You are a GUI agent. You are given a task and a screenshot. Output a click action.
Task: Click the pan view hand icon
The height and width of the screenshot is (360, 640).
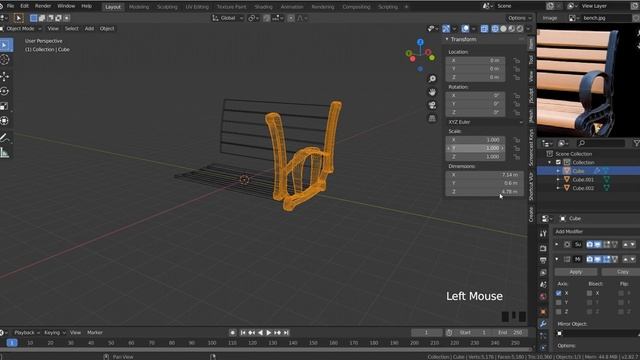tap(432, 92)
